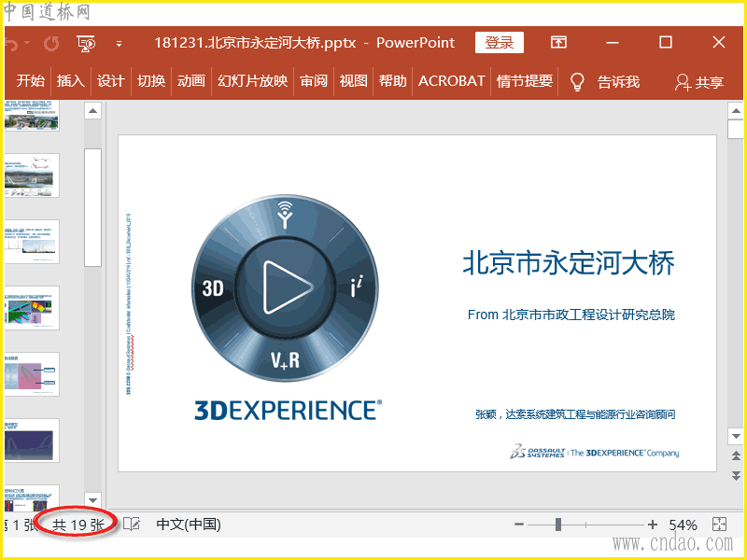Click the spell check notes icon in status bar
This screenshot has width=747, height=560.
click(132, 525)
